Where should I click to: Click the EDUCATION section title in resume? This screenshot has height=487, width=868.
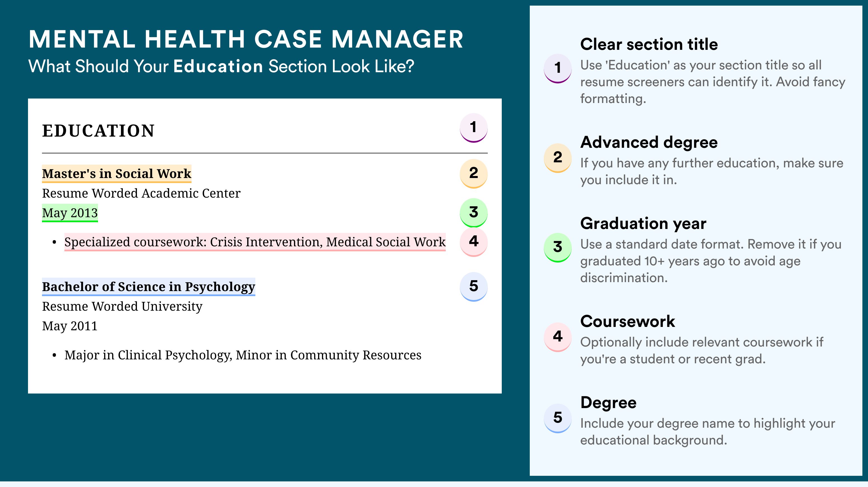pyautogui.click(x=98, y=131)
